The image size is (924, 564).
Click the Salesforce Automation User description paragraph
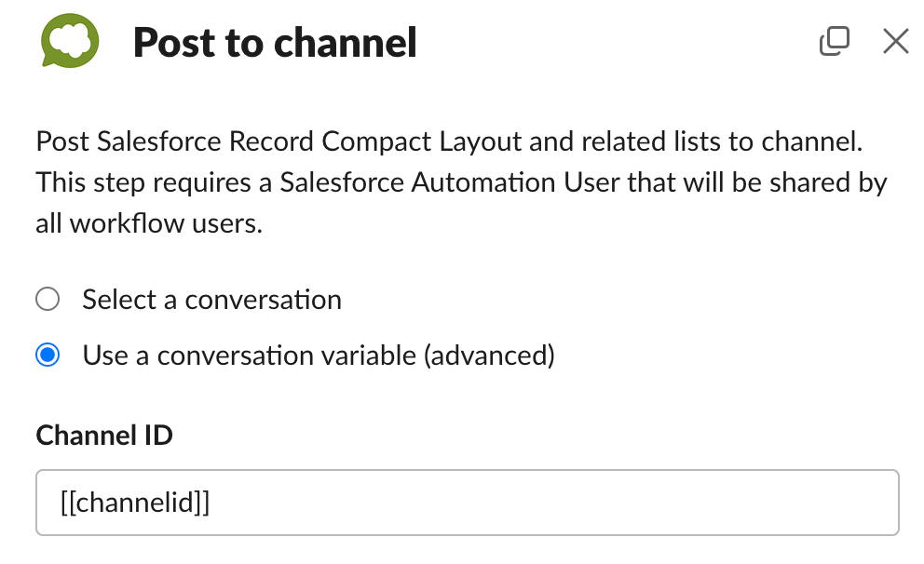tap(461, 182)
